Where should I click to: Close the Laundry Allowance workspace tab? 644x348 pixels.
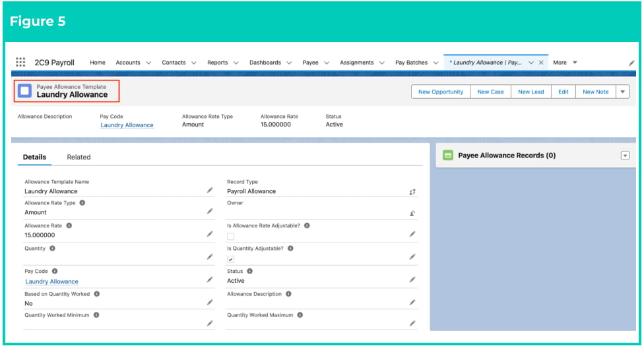click(x=541, y=63)
